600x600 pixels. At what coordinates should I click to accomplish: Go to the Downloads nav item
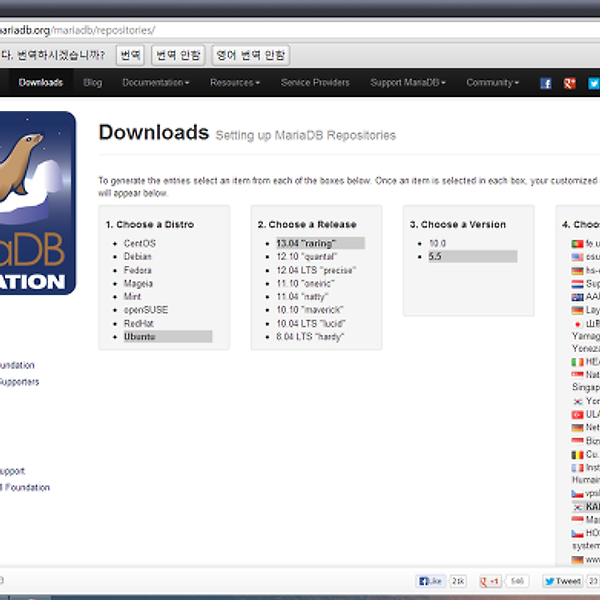(x=41, y=83)
